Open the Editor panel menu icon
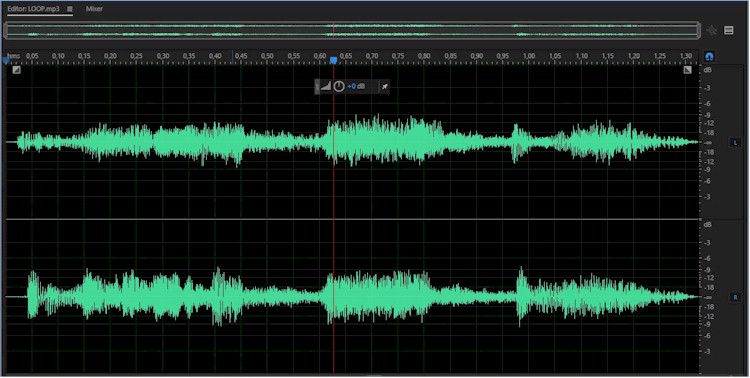The image size is (750, 378). 70,9
